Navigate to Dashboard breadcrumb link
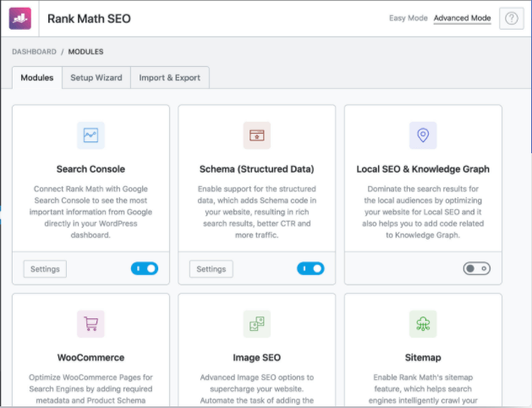 point(35,52)
